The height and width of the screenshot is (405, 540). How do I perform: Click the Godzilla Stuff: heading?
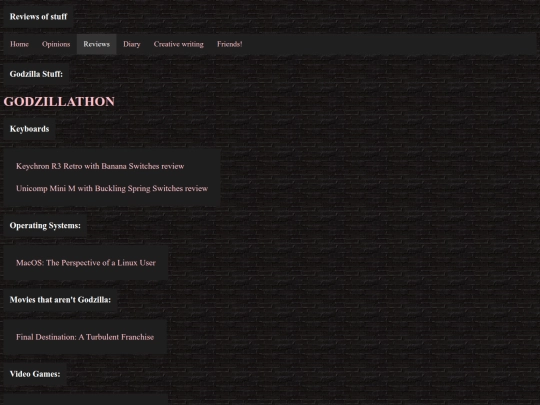[x=36, y=74]
